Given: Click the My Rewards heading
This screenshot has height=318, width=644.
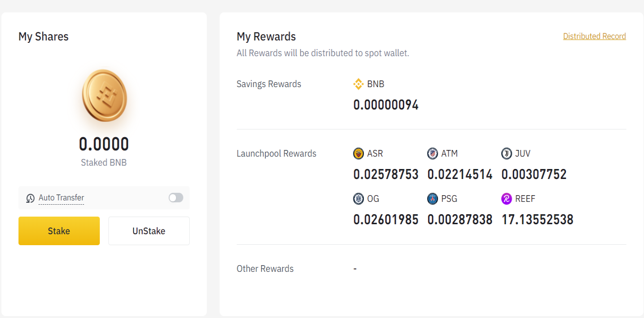Looking at the screenshot, I should [x=266, y=37].
